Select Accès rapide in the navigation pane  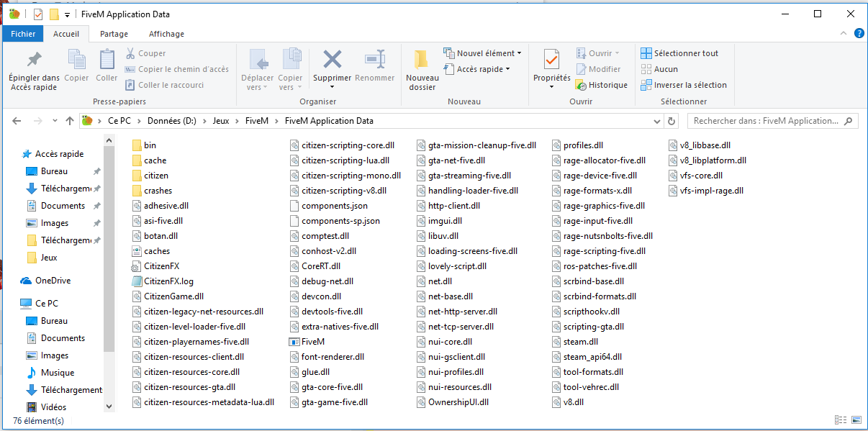pos(53,154)
